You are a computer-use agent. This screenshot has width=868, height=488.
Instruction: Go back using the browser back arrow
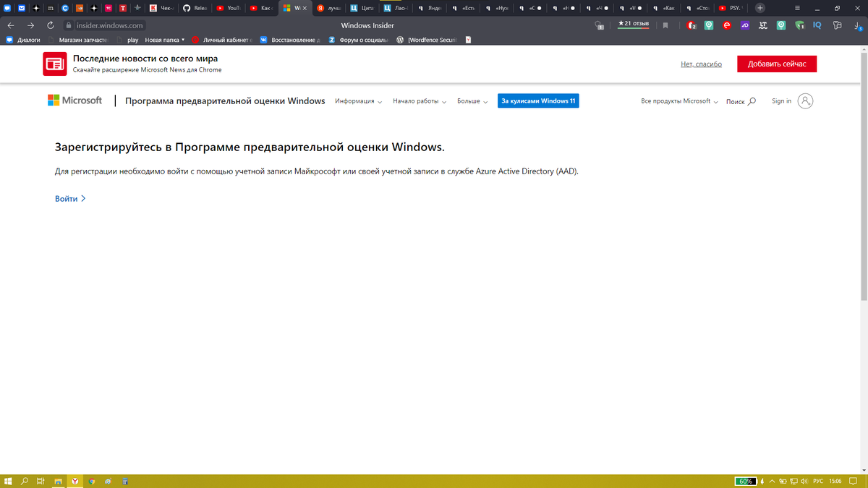point(11,25)
